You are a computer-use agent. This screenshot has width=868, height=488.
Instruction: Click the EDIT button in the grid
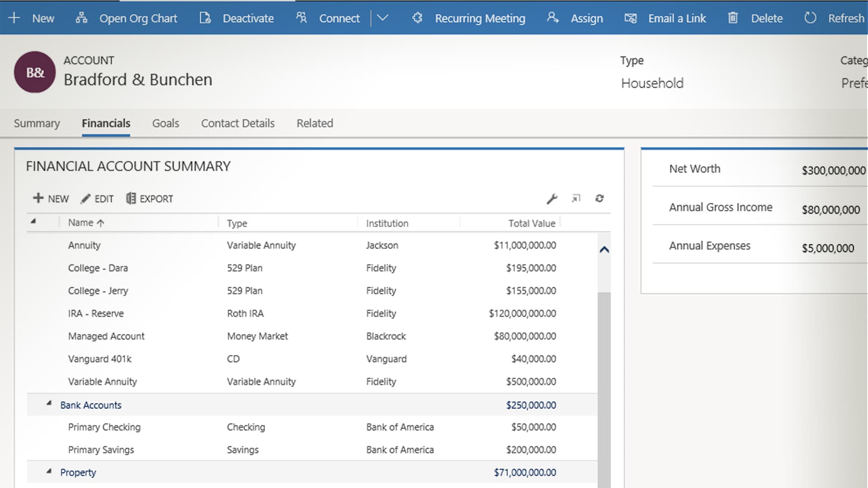(x=97, y=199)
